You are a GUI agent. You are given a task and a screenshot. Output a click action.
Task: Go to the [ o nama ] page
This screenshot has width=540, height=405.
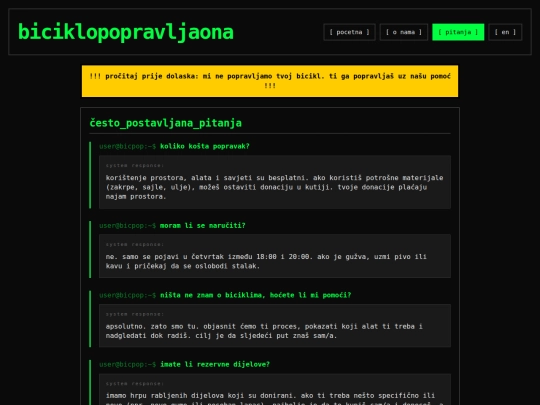point(404,32)
